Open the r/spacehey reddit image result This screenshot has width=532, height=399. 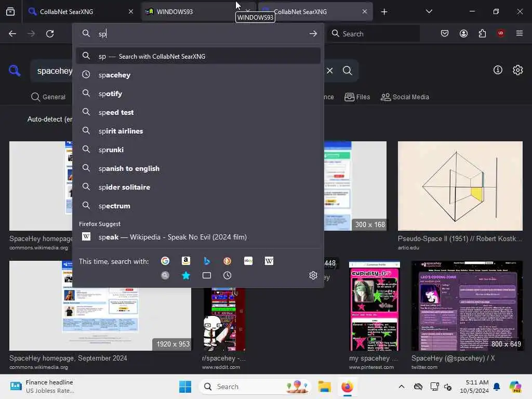click(224, 319)
